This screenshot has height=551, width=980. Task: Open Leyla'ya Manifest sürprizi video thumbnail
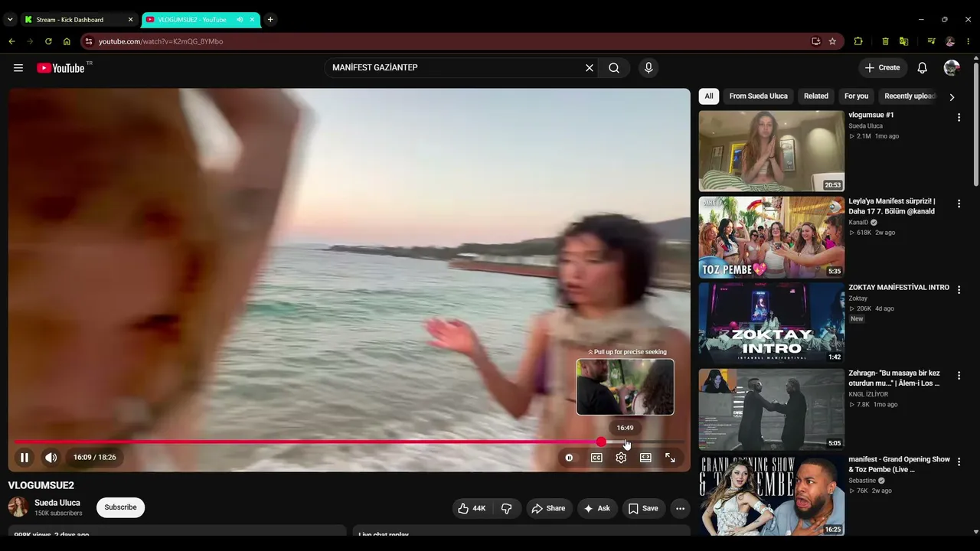(771, 237)
